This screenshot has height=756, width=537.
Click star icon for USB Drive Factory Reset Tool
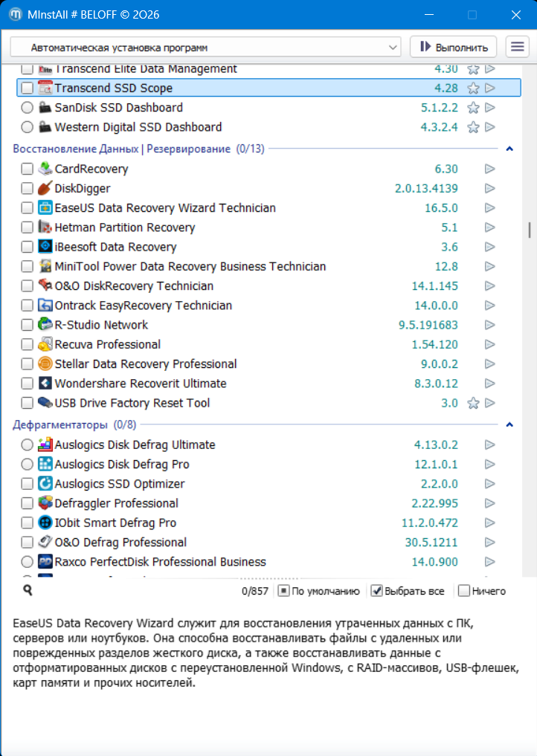pos(472,404)
